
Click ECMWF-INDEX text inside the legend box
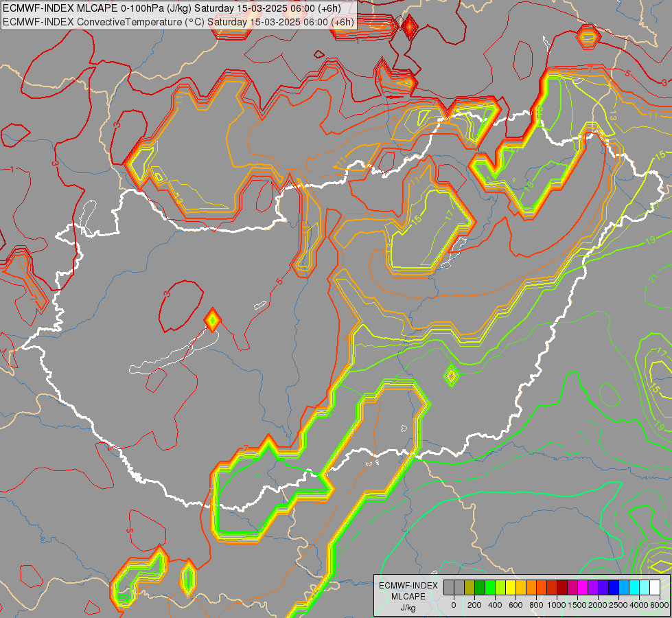tap(408, 586)
